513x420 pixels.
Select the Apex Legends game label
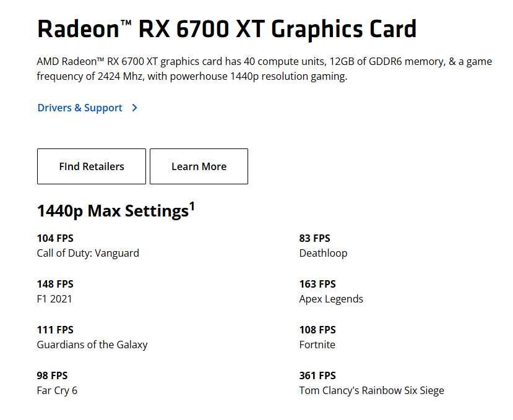click(x=331, y=299)
